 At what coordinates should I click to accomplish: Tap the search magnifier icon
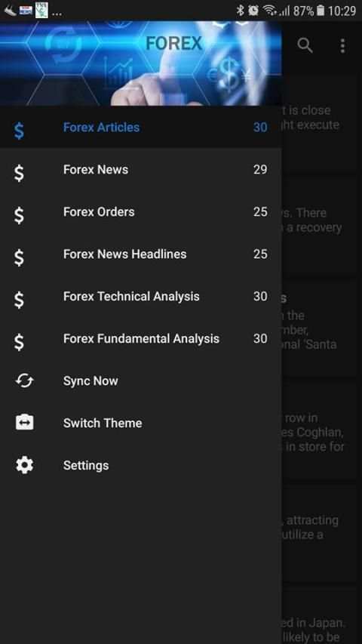coord(305,45)
